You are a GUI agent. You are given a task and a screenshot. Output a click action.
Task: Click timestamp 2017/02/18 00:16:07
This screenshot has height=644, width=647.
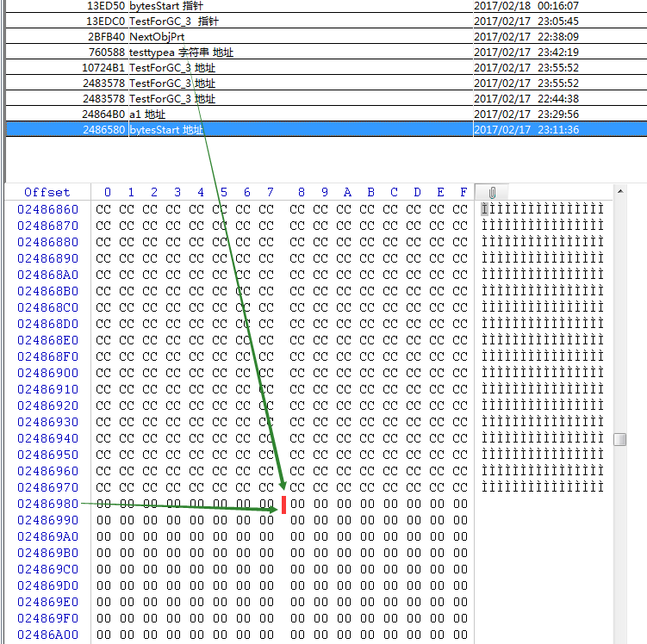pyautogui.click(x=526, y=6)
